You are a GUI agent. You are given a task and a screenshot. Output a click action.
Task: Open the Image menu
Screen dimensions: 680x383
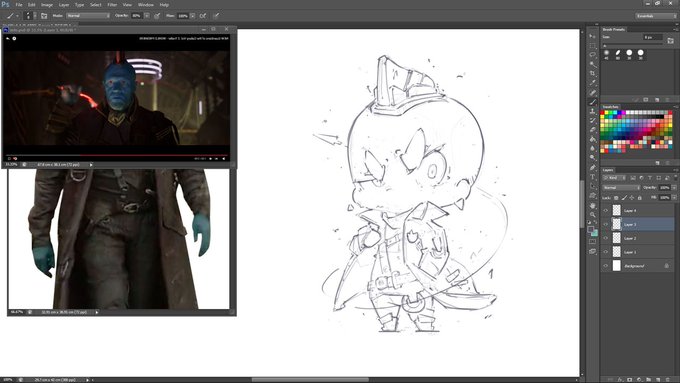(46, 5)
